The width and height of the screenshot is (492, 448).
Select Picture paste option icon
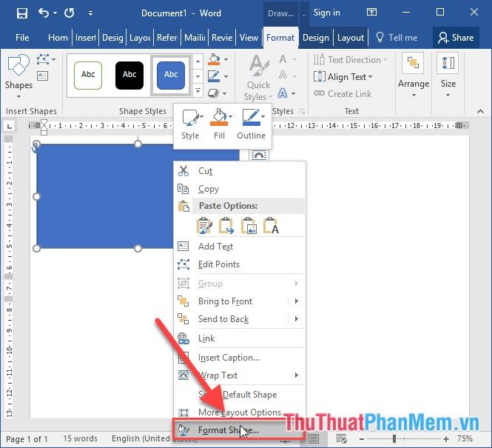[x=249, y=225]
